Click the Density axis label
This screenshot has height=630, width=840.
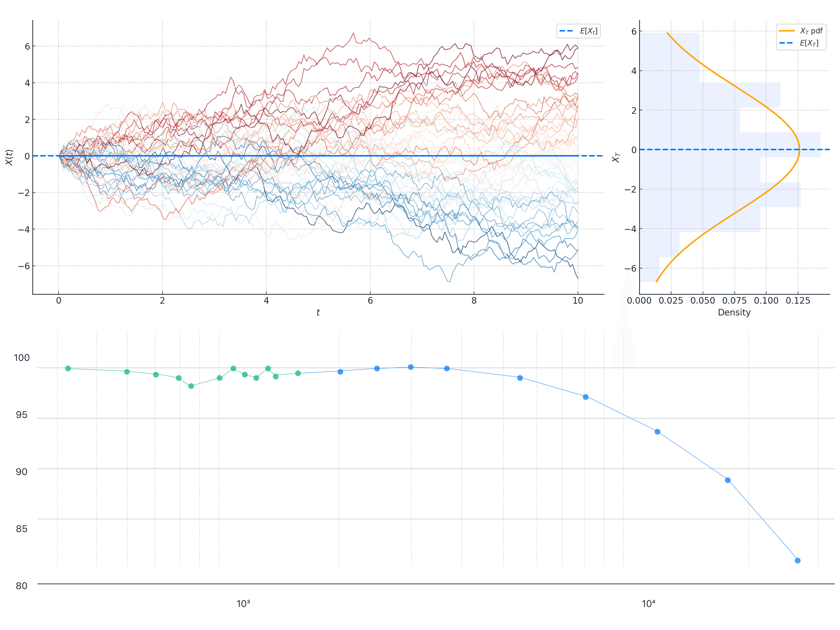(734, 313)
